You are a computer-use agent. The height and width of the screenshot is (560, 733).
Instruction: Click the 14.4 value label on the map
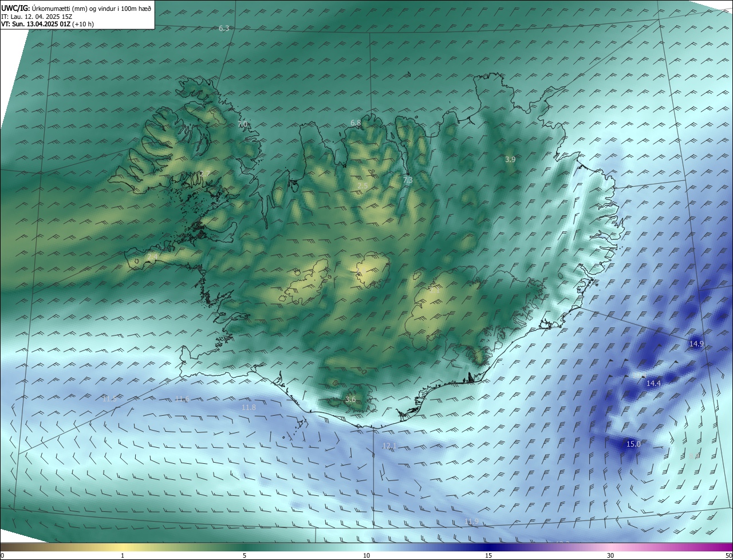[653, 383]
